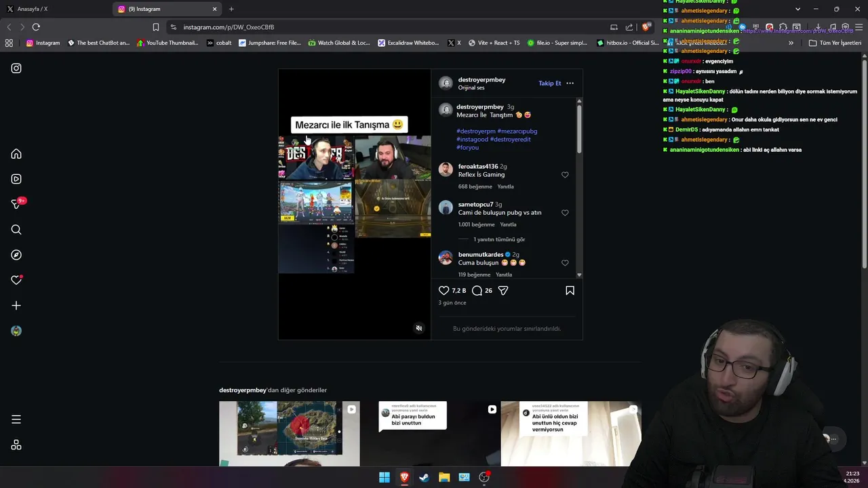Open Brave browser from the taskbar
The image size is (868, 488).
(x=404, y=477)
